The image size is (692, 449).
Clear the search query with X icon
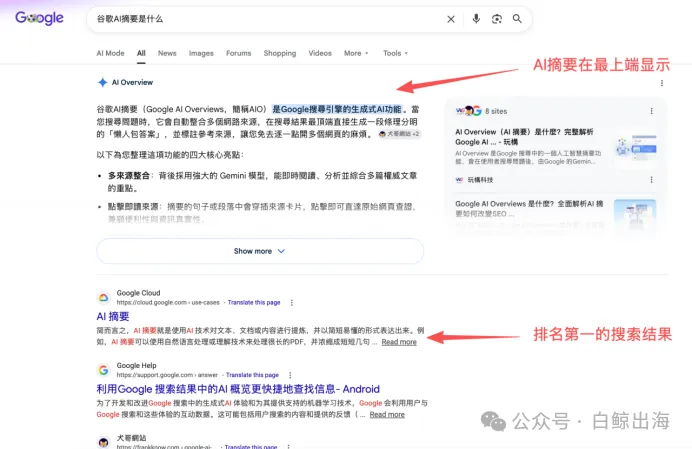[x=451, y=19]
